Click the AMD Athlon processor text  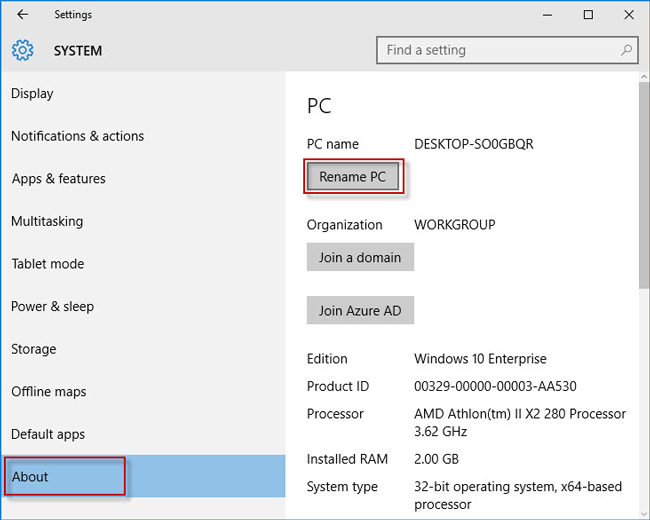coord(520,423)
